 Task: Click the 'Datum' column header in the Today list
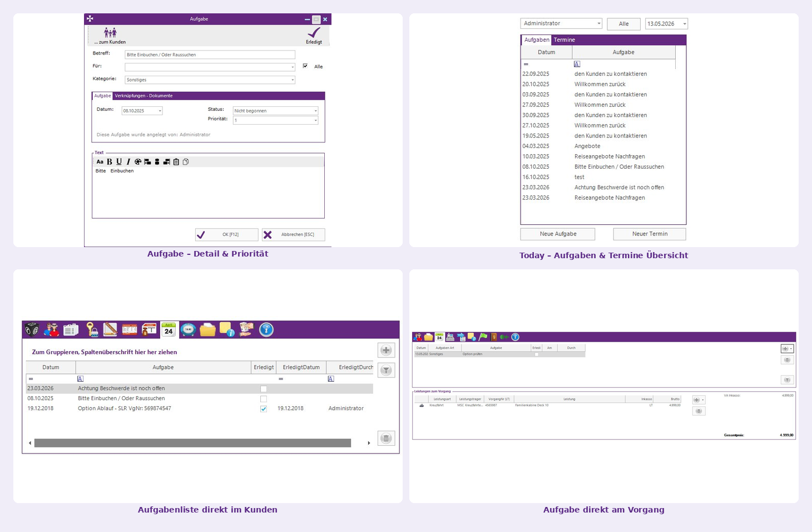(546, 52)
